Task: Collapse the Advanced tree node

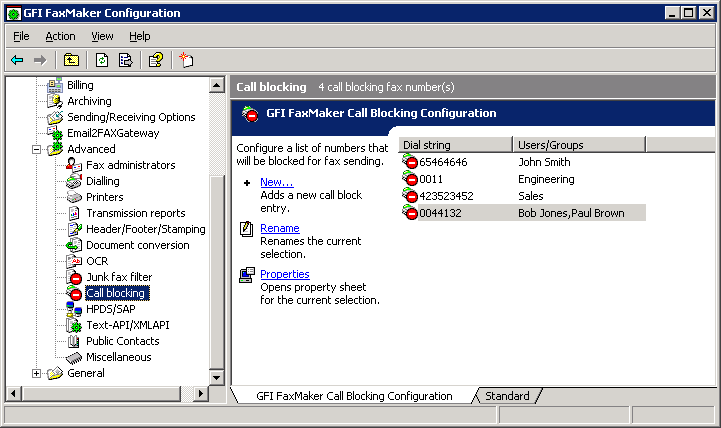Action: pos(36,149)
